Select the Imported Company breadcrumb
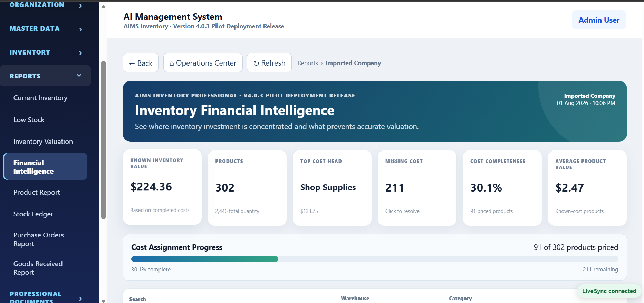This screenshot has width=644, height=303. 353,63
